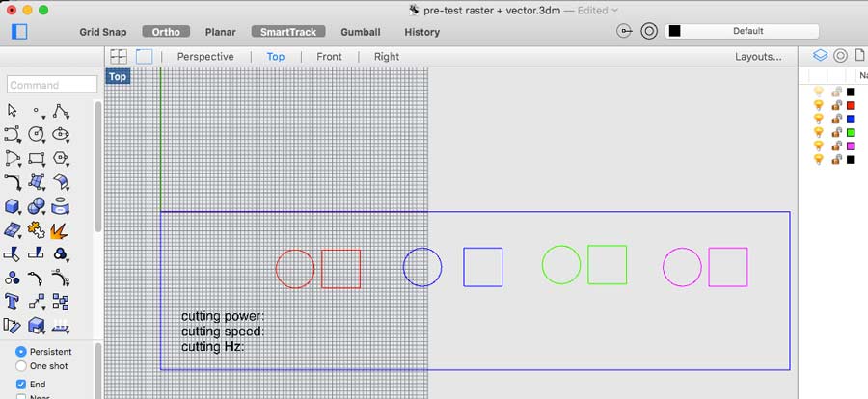
Task: Switch to the Front view tab
Action: tap(329, 57)
